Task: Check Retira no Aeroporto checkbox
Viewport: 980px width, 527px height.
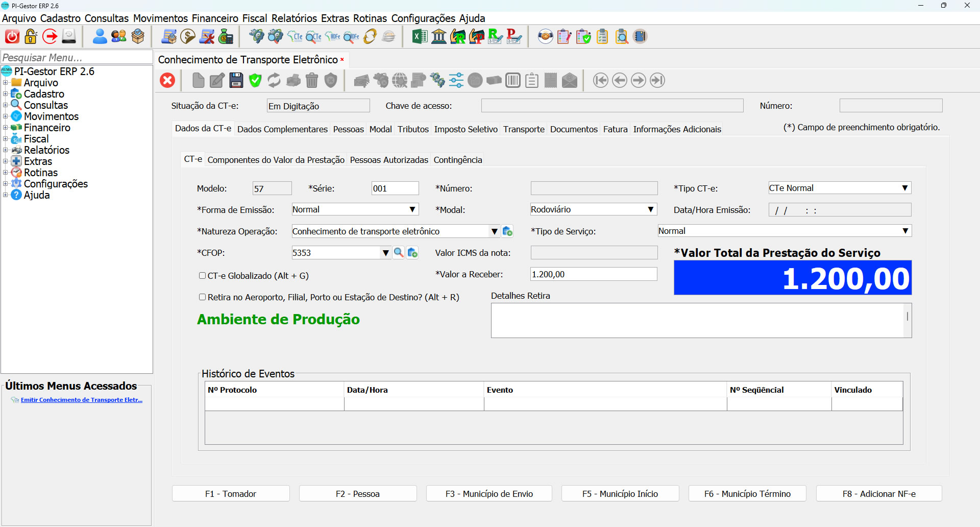Action: [203, 297]
